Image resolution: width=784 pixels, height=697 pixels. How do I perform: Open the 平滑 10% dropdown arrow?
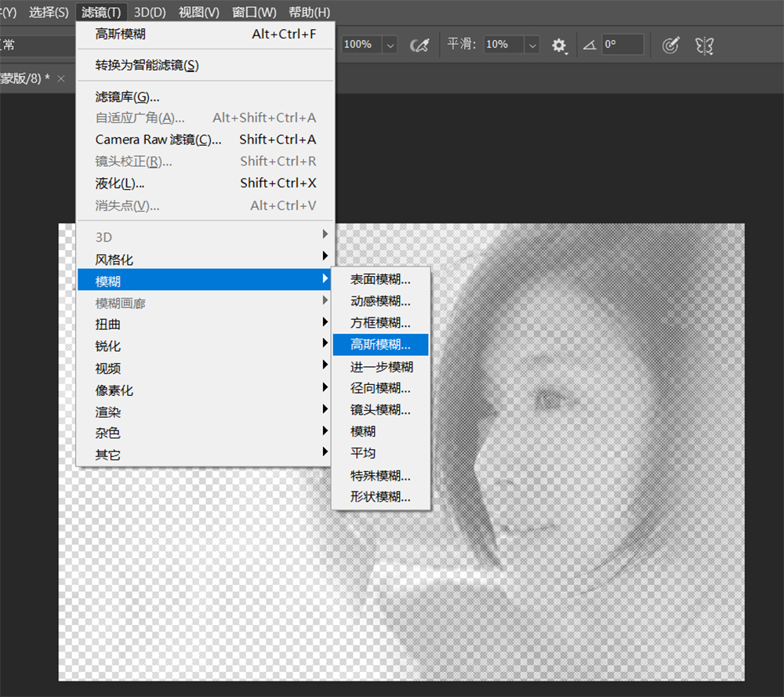(x=532, y=45)
